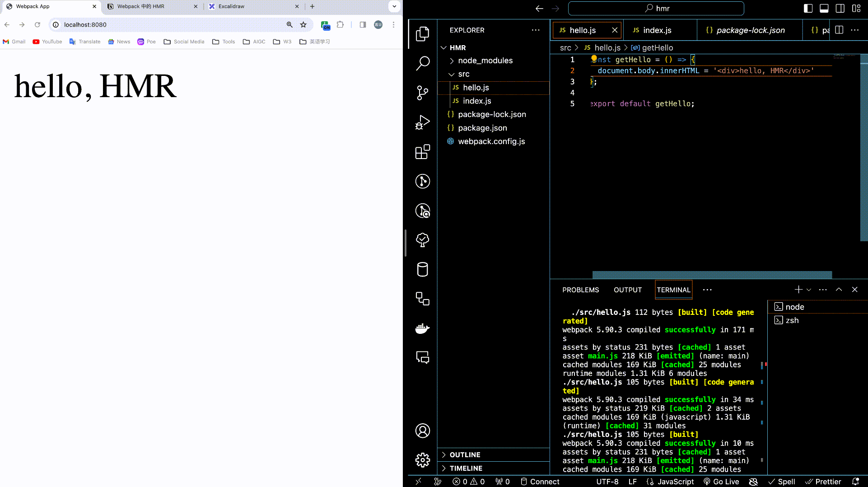Maximize the panel size
Screen dimensions: 868x487
pos(839,290)
